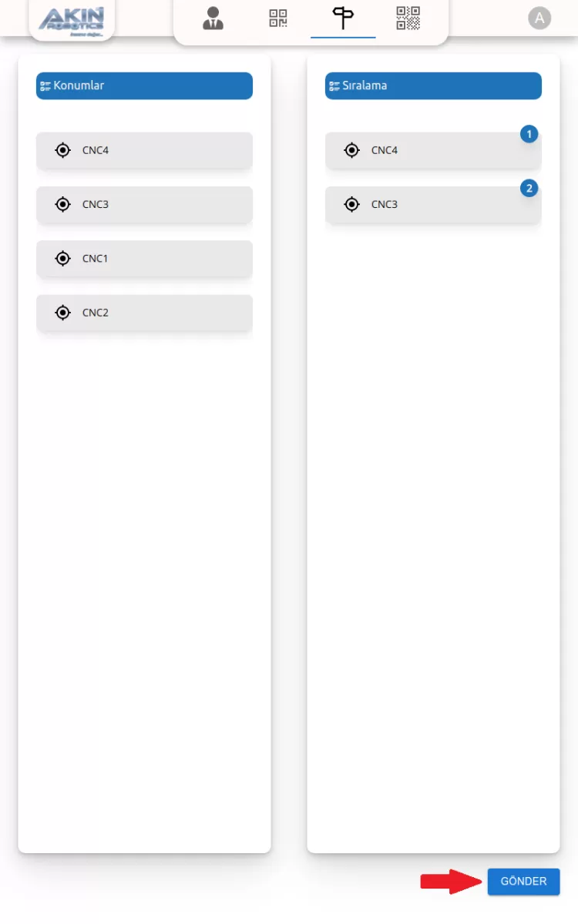This screenshot has width=578, height=924.
Task: Click the Konumlar panel header
Action: (144, 85)
